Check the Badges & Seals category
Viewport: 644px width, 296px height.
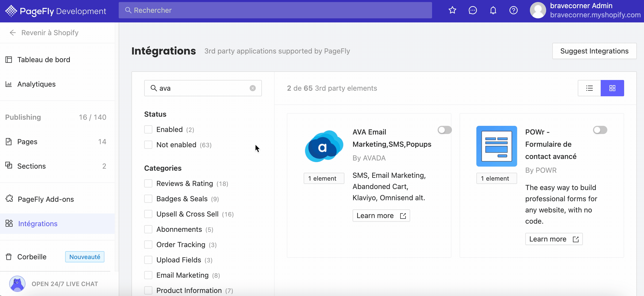[x=148, y=199]
